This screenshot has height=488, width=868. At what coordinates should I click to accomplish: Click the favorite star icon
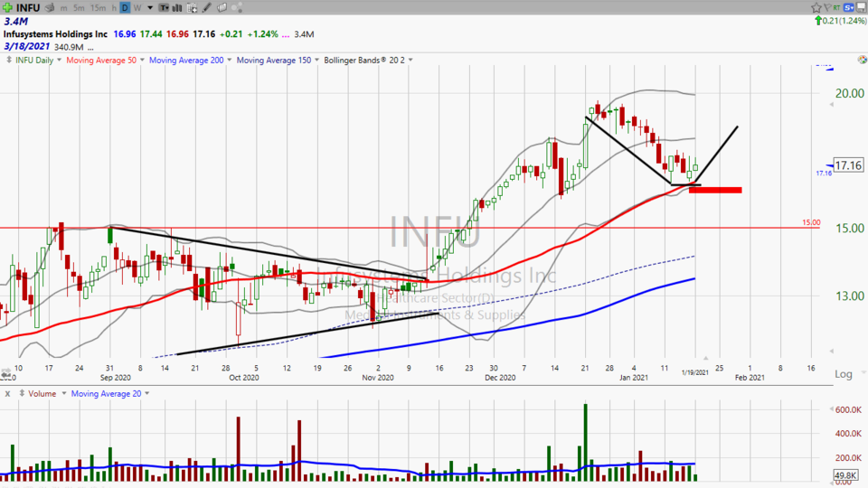[x=816, y=8]
